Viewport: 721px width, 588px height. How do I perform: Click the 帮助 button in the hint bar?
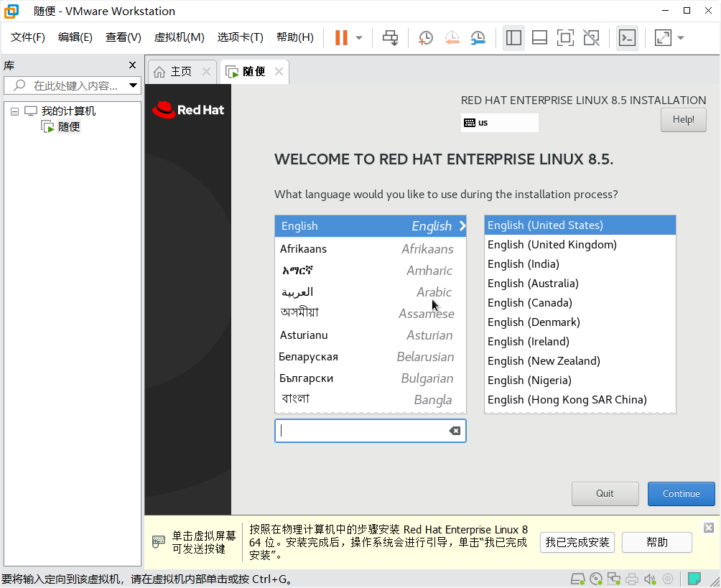click(x=656, y=543)
